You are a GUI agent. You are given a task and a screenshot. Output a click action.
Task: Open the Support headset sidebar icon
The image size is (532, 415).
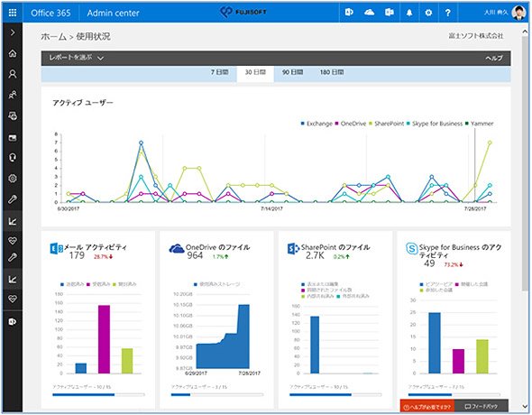[x=13, y=158]
